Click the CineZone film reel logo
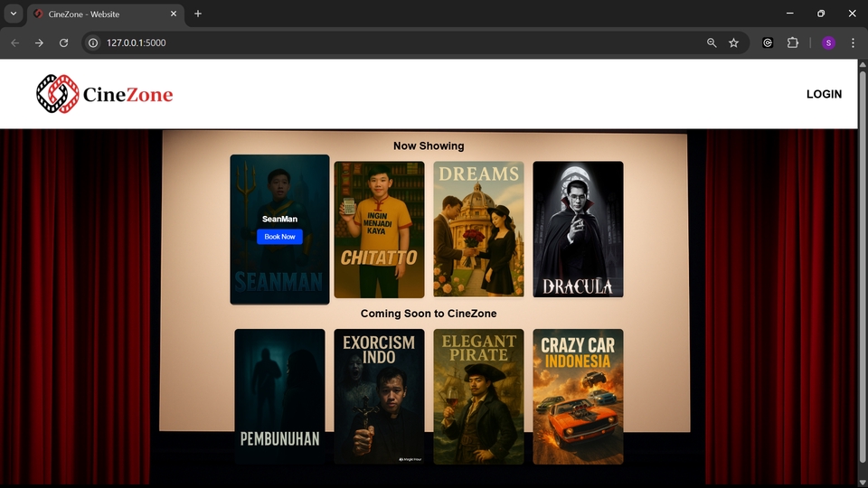 [58, 94]
